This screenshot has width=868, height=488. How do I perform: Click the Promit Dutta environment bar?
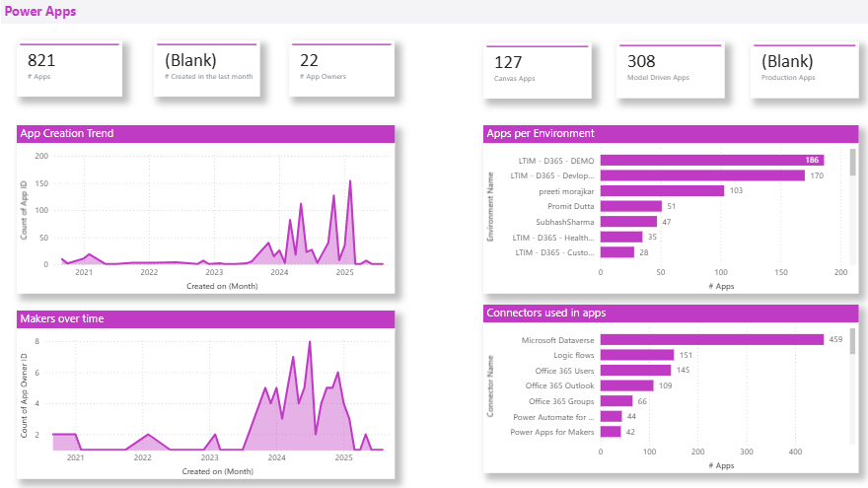click(x=630, y=206)
